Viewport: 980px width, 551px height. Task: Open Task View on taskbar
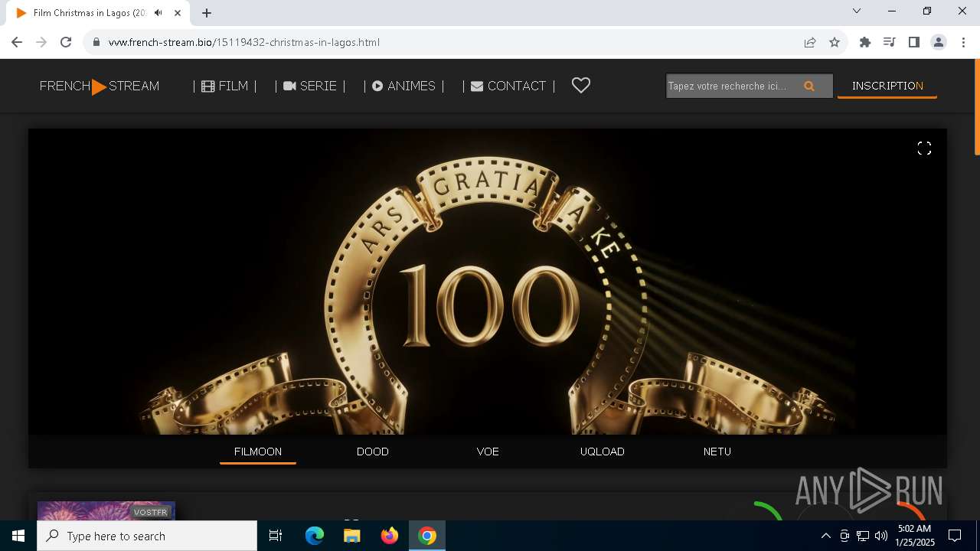click(x=276, y=536)
